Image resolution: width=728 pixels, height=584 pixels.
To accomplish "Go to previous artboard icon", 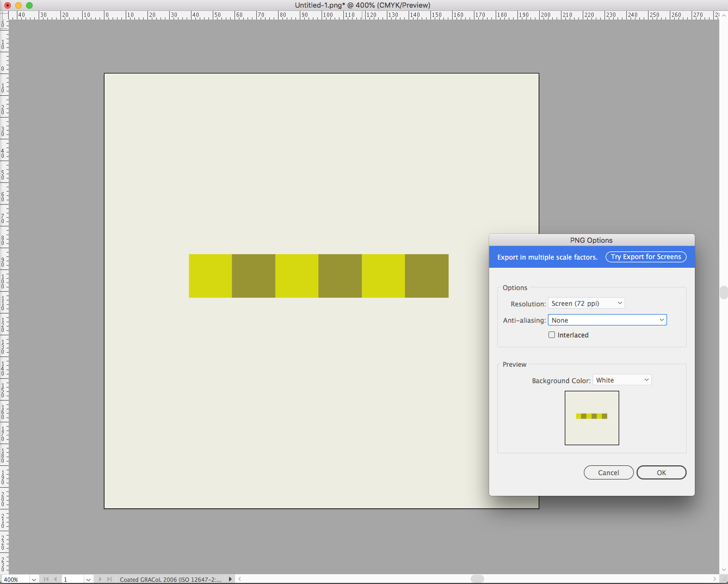I will 55,579.
